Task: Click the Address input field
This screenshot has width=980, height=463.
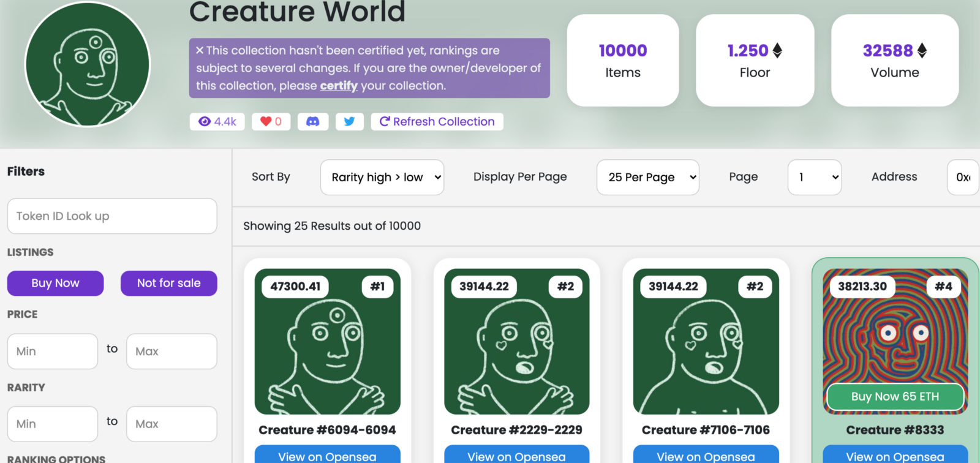Action: click(x=963, y=177)
